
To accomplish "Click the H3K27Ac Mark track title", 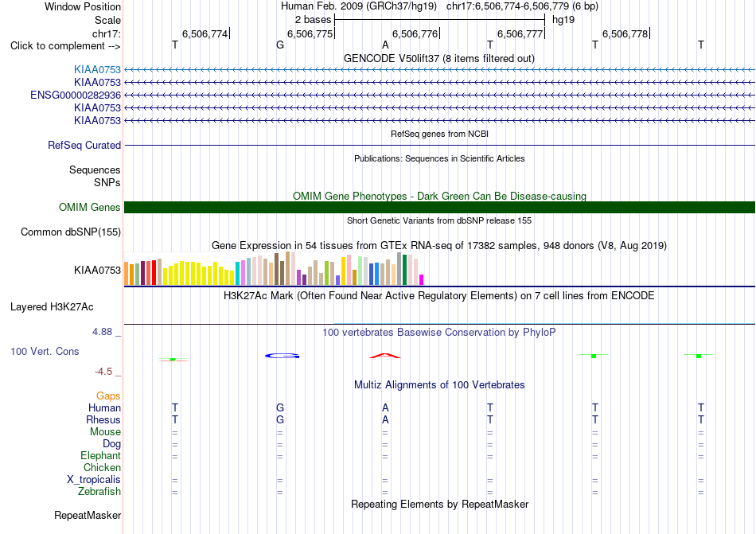I will click(439, 295).
